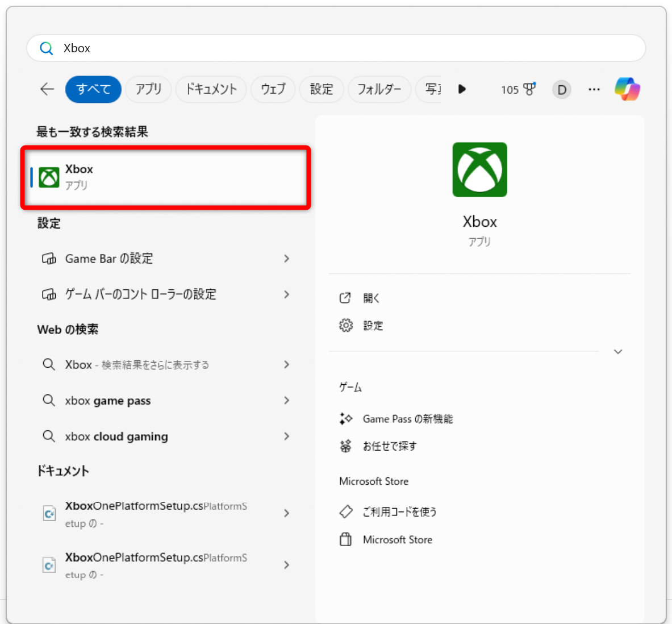The height and width of the screenshot is (624, 672).
Task: Switch to the フォルダー filter tab
Action: (x=379, y=89)
